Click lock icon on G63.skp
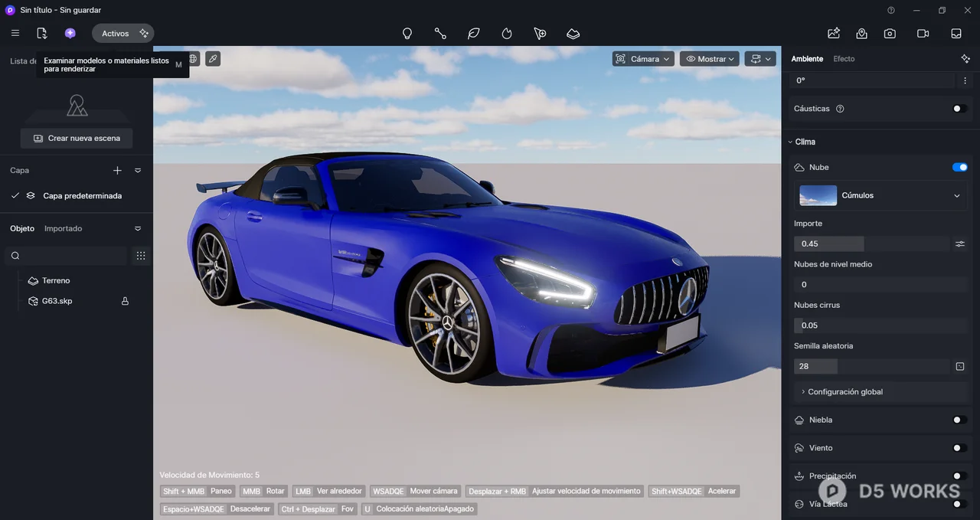This screenshot has height=520, width=980. tap(125, 301)
